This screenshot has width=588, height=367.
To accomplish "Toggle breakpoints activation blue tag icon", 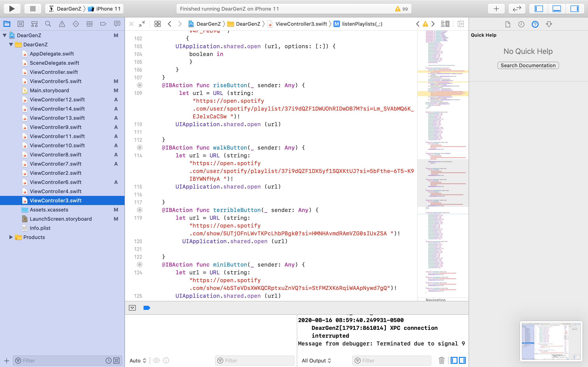I will tap(147, 308).
